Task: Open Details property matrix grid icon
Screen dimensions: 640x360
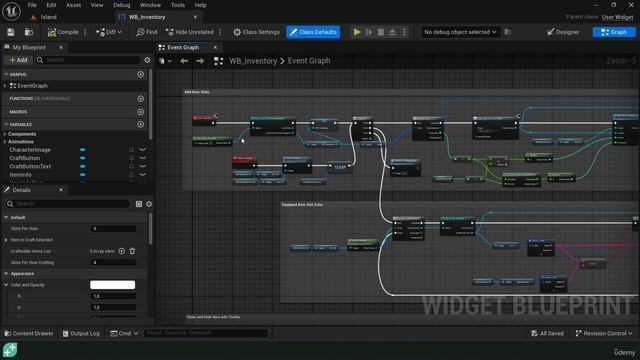Action: pos(139,204)
